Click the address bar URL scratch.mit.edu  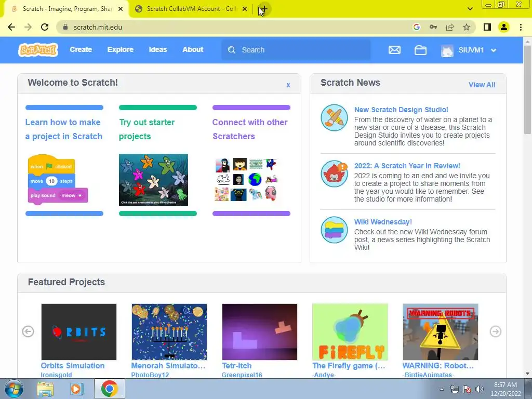tap(98, 27)
